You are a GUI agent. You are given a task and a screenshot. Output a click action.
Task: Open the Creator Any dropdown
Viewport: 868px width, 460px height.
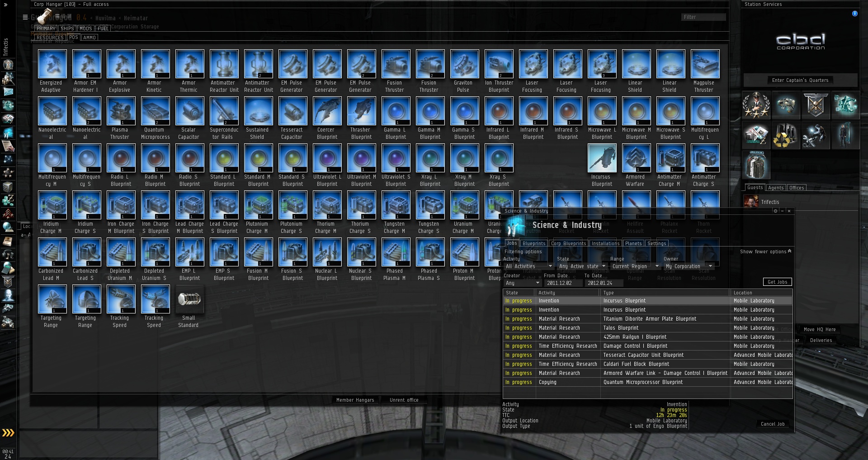pos(522,283)
